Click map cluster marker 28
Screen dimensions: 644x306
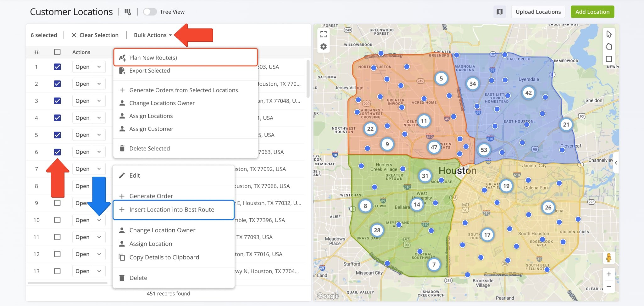377,230
